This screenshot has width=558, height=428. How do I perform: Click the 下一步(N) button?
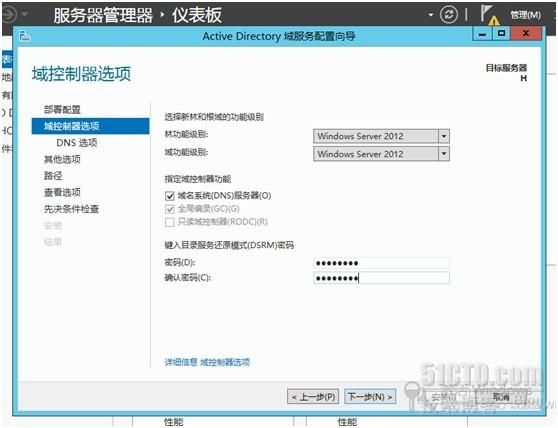click(x=370, y=397)
